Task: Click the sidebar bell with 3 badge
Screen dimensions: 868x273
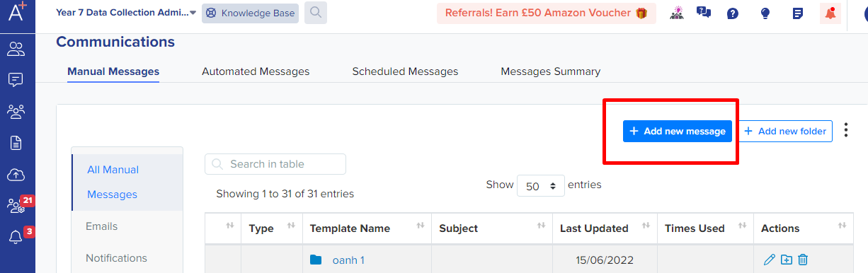Action: (16, 237)
